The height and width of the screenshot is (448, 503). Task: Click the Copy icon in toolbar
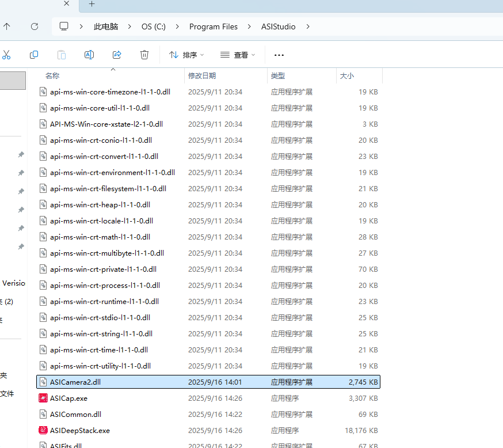click(34, 55)
